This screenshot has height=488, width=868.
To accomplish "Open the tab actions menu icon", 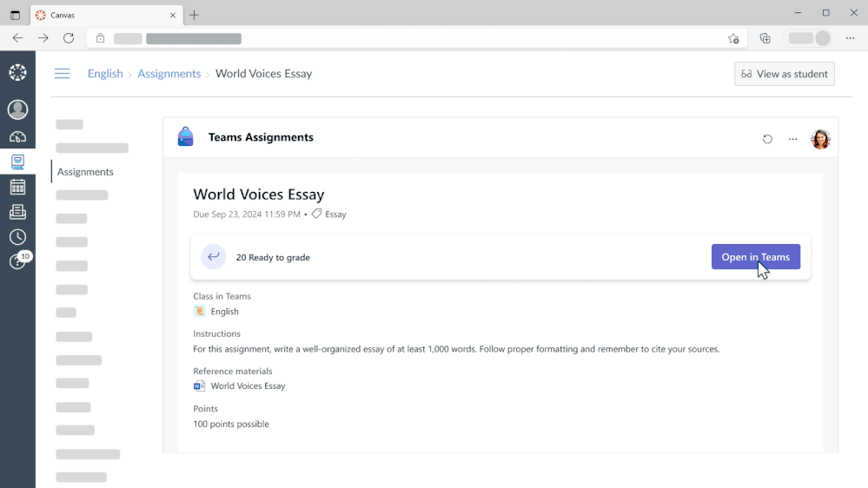I will (x=15, y=15).
